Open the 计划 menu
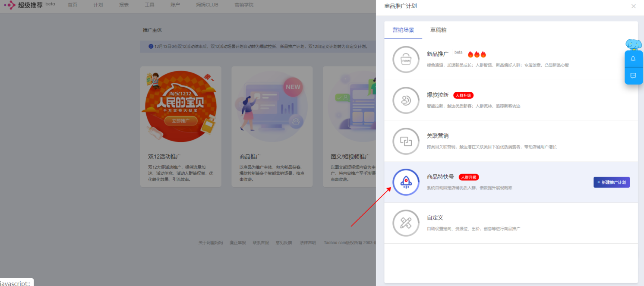The width and height of the screenshot is (644, 286). (x=98, y=6)
